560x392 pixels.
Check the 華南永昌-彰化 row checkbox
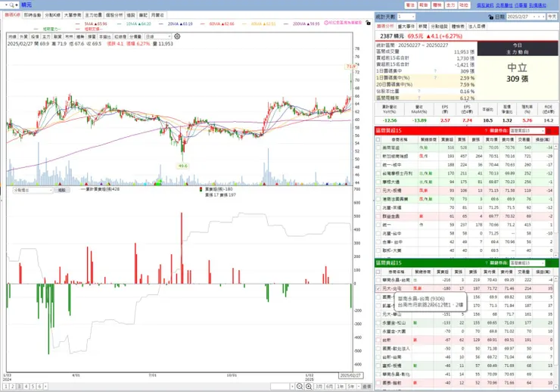tap(378, 374)
